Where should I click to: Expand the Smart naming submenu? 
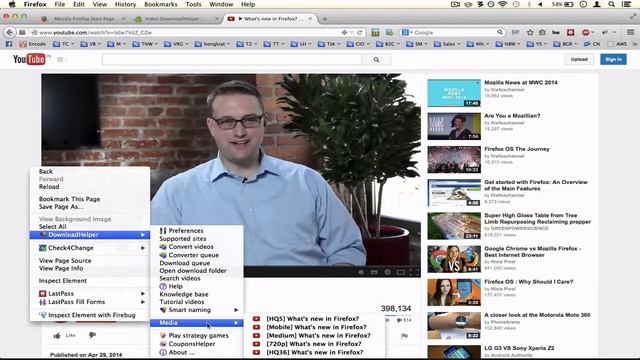(x=197, y=310)
